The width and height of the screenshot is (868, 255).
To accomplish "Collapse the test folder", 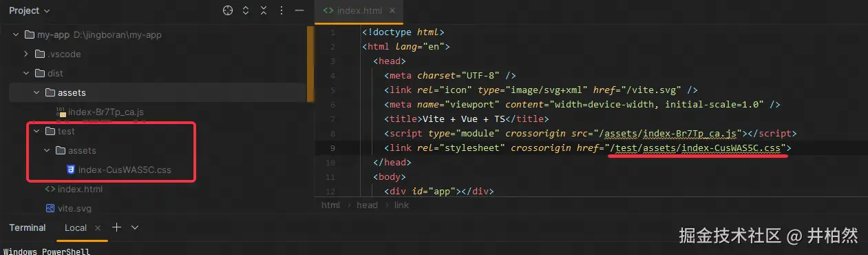I will point(37,131).
